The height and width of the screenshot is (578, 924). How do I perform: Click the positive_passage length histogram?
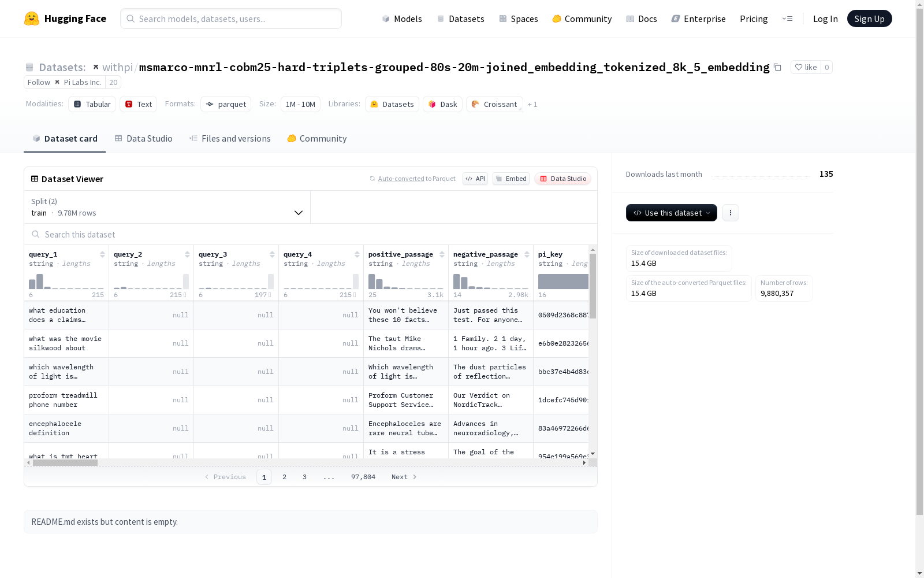point(406,281)
